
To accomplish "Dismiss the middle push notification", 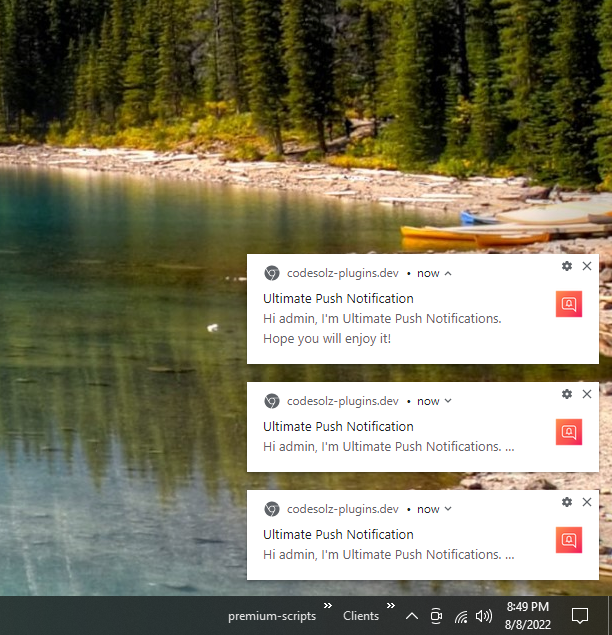I will [586, 394].
